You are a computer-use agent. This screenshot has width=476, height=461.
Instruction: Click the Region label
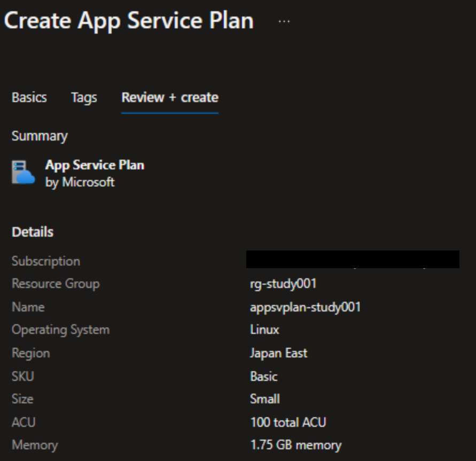(x=30, y=354)
